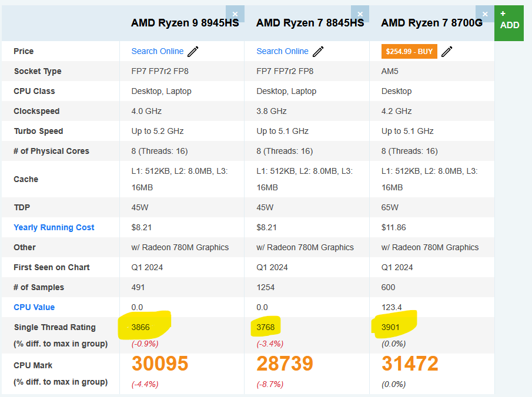Click the 30095 CPU Mark score

pyautogui.click(x=160, y=364)
